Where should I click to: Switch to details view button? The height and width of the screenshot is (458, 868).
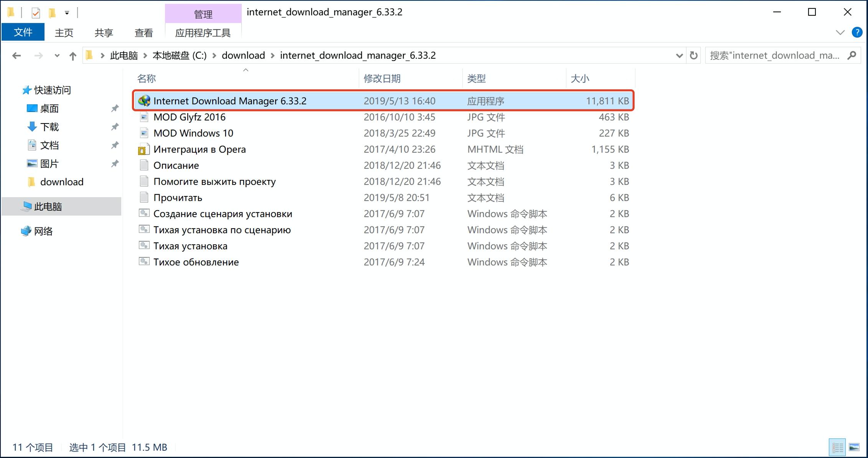[x=837, y=447]
